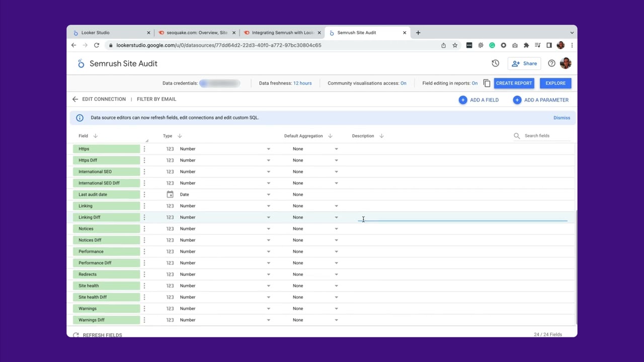644x362 pixels.
Task: Click the Create Report button
Action: (514, 83)
